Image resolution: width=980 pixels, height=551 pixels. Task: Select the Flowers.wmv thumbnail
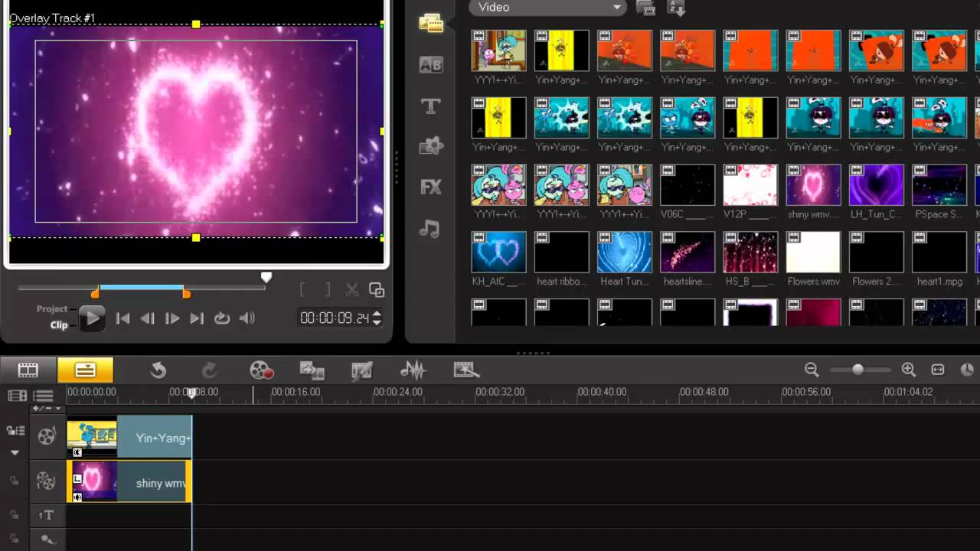coord(813,253)
